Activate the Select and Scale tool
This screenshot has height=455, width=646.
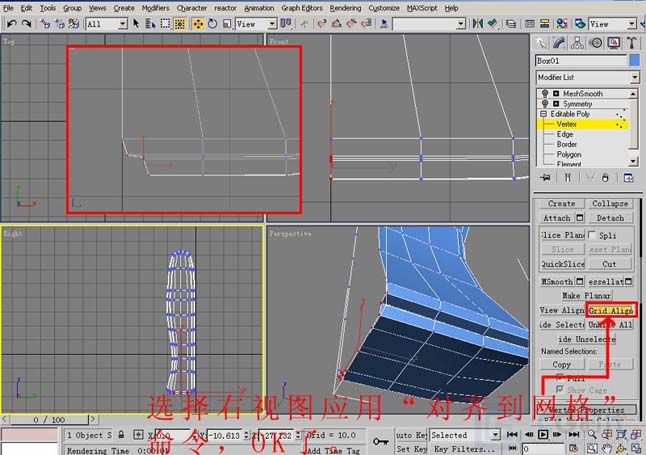coord(227,24)
